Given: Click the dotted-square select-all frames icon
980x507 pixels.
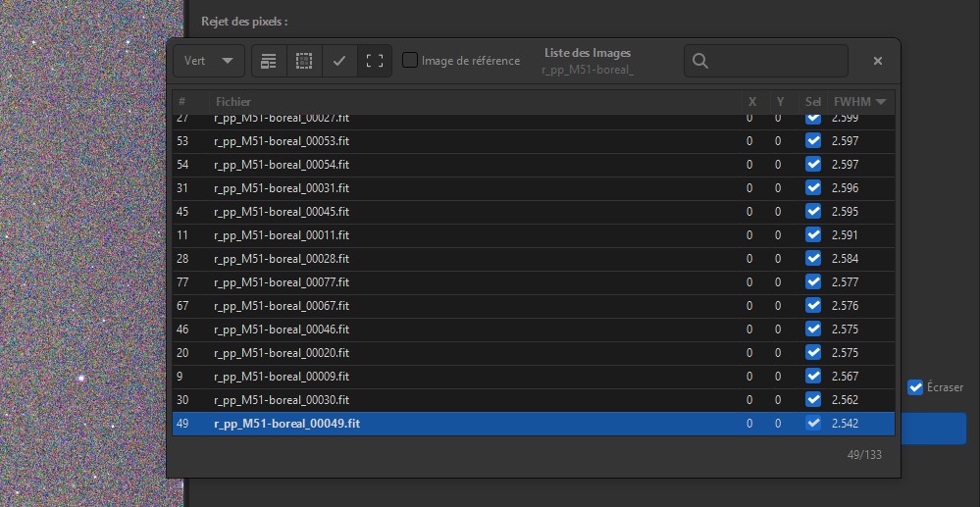Looking at the screenshot, I should [x=304, y=61].
